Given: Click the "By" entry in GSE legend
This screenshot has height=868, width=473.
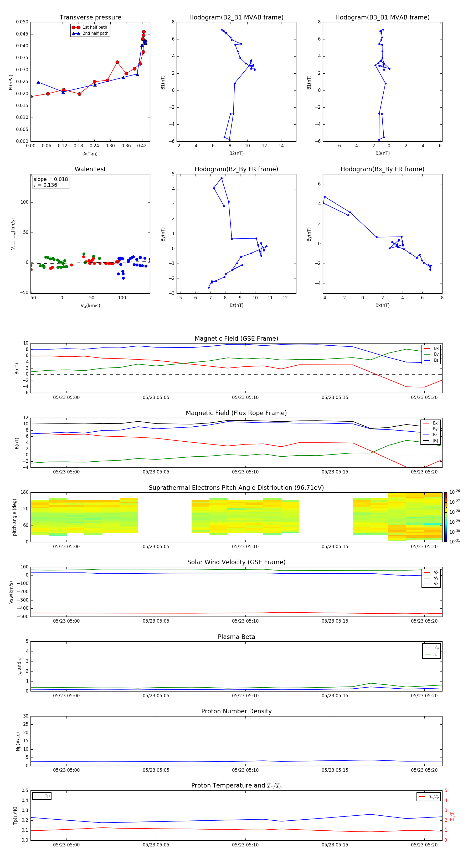Looking at the screenshot, I should [x=431, y=355].
